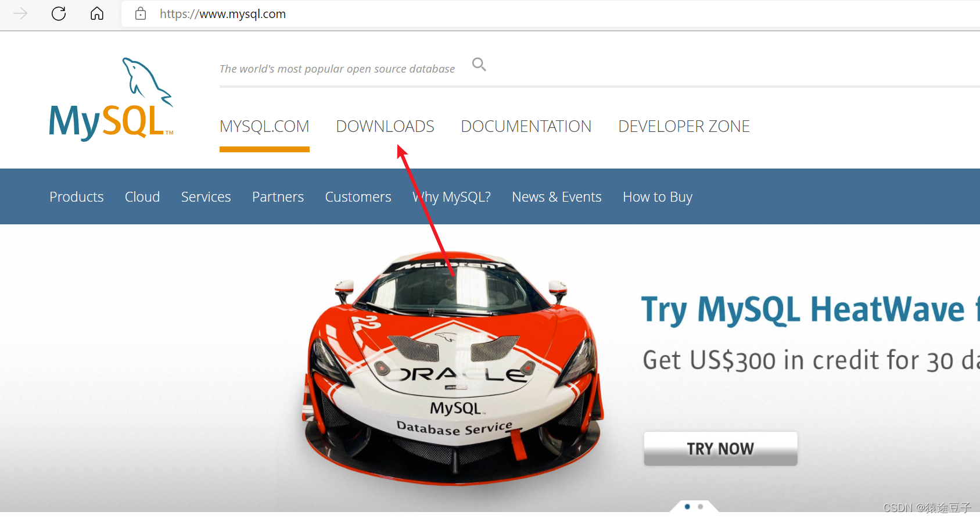Open the DOWNLOADS tab
The width and height of the screenshot is (980, 519).
tap(385, 126)
